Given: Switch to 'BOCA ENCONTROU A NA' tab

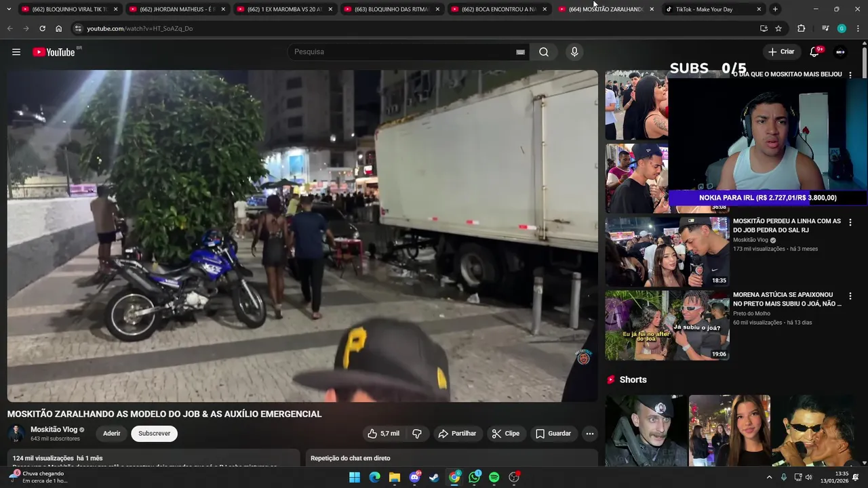Looking at the screenshot, I should [499, 9].
